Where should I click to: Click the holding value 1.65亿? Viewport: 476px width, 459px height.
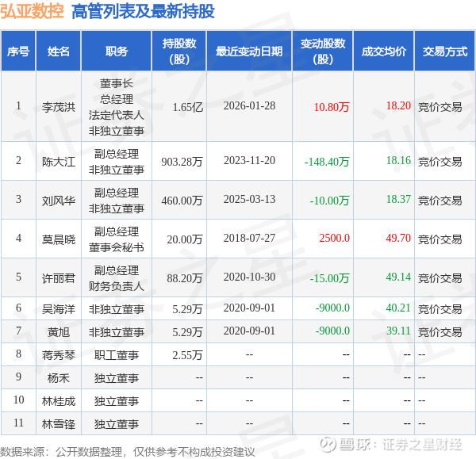(187, 107)
